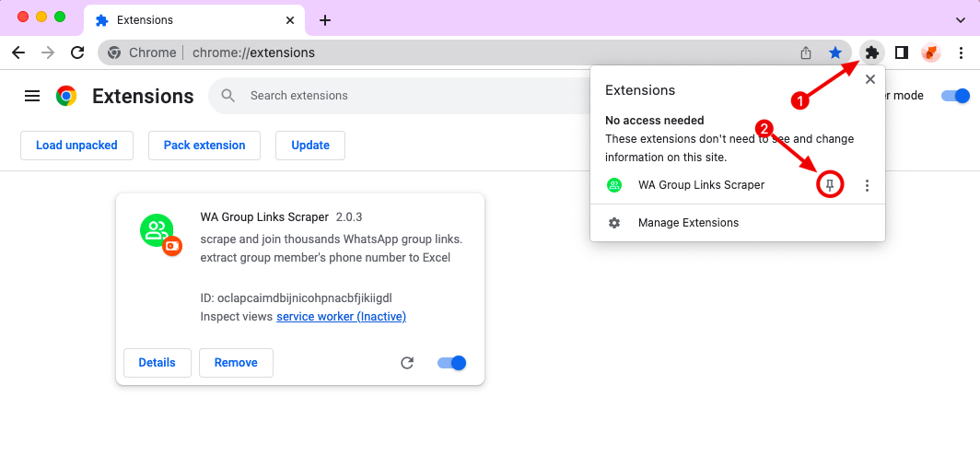Open the service worker (Inactive) link
The image size is (980, 467).
[341, 316]
